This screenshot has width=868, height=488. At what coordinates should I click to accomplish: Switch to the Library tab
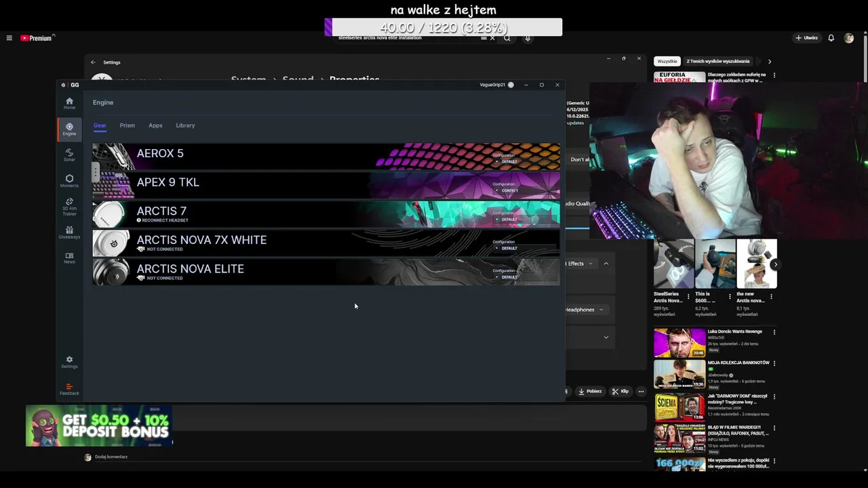tap(185, 125)
